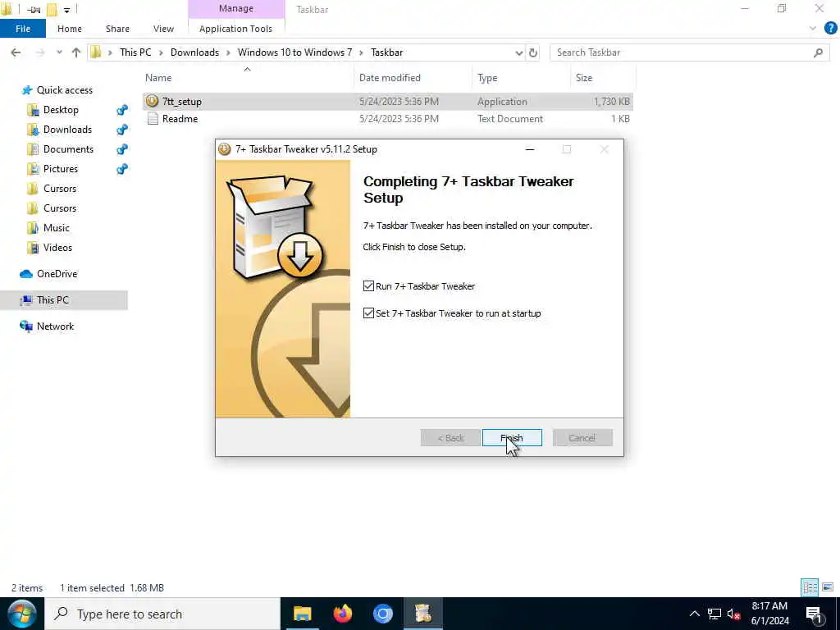Open Desktop in the navigation pane

(61, 110)
